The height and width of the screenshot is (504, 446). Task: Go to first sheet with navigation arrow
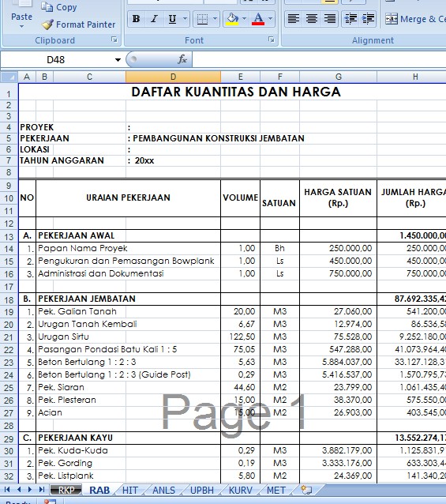click(7, 490)
